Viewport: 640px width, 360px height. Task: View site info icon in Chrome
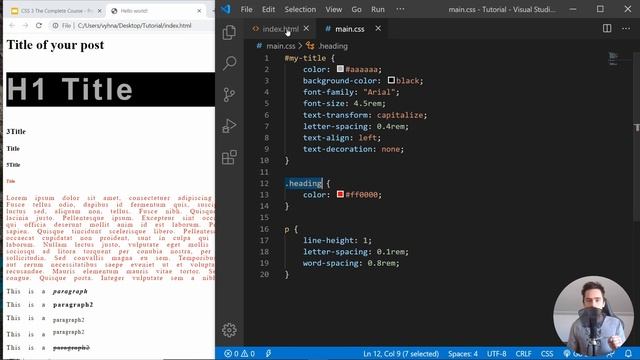pyautogui.click(x=55, y=25)
